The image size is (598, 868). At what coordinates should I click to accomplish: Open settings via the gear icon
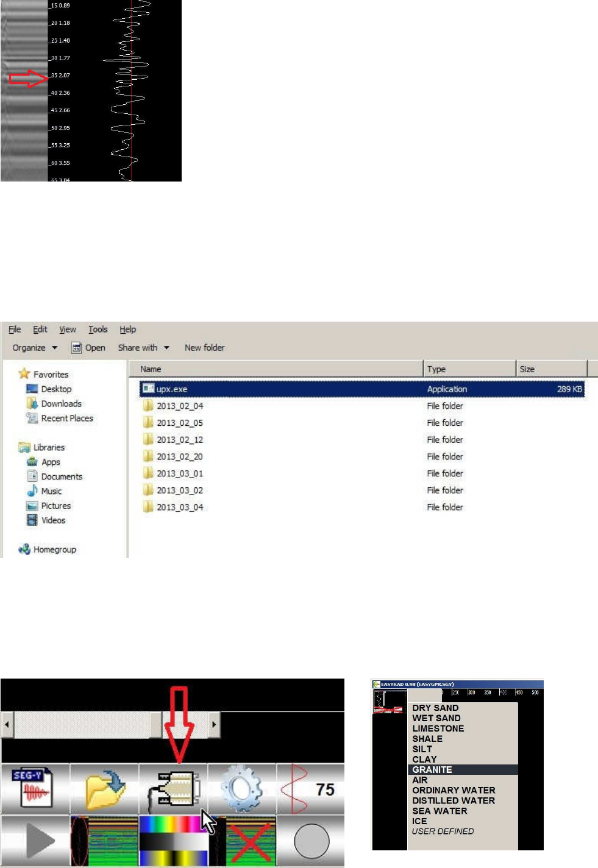point(242,788)
